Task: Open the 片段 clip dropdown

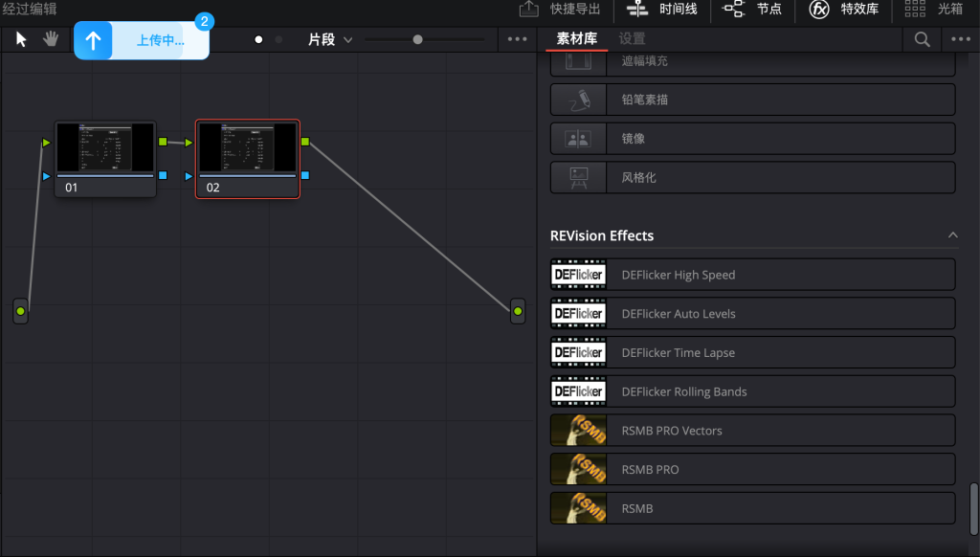Action: pos(330,40)
